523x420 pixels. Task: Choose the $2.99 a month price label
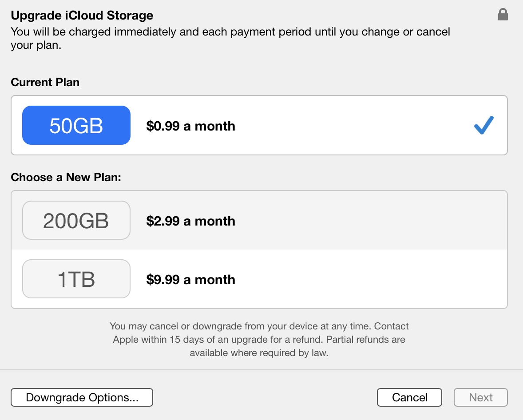(x=190, y=221)
